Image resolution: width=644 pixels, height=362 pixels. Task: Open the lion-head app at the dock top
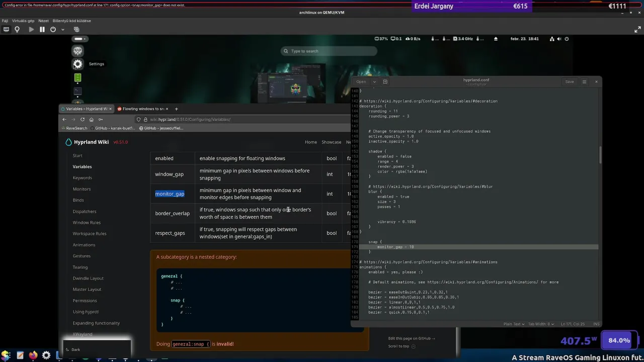point(77,51)
